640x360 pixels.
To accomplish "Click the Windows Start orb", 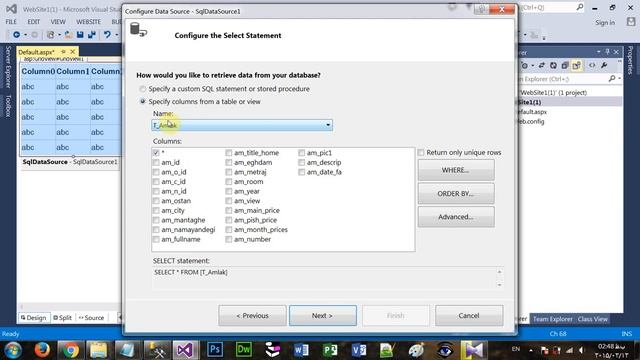I will (13, 350).
